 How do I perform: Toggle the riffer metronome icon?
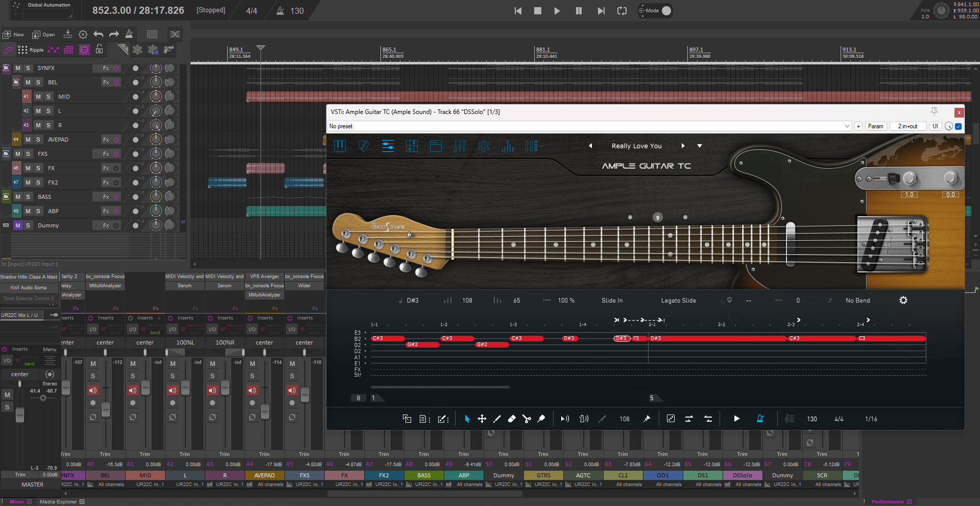tap(760, 419)
